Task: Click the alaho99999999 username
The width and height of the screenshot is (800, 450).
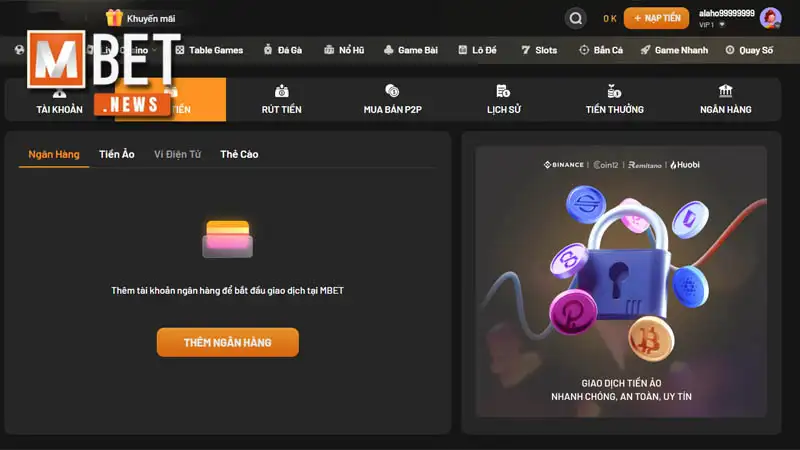Action: pos(727,13)
